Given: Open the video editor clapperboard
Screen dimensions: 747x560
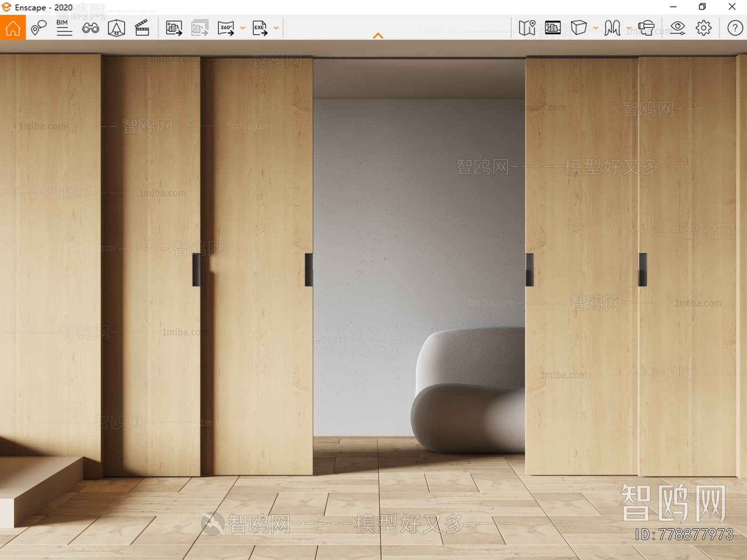Looking at the screenshot, I should [142, 28].
